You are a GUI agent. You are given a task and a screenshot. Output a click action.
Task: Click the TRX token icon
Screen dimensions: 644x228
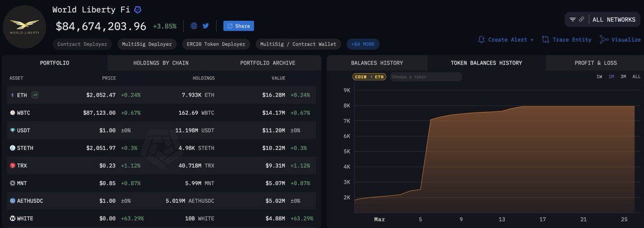pos(12,166)
